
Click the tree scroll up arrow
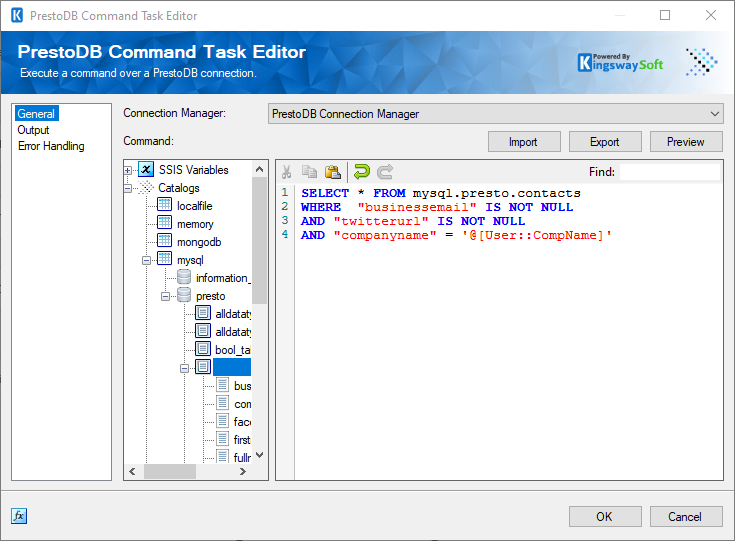pos(259,169)
